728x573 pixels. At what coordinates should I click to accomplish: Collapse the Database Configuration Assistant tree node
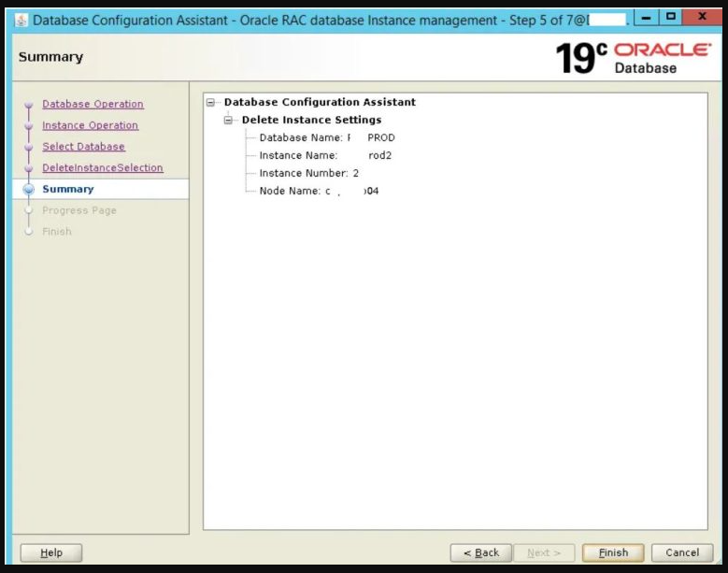pyautogui.click(x=211, y=102)
